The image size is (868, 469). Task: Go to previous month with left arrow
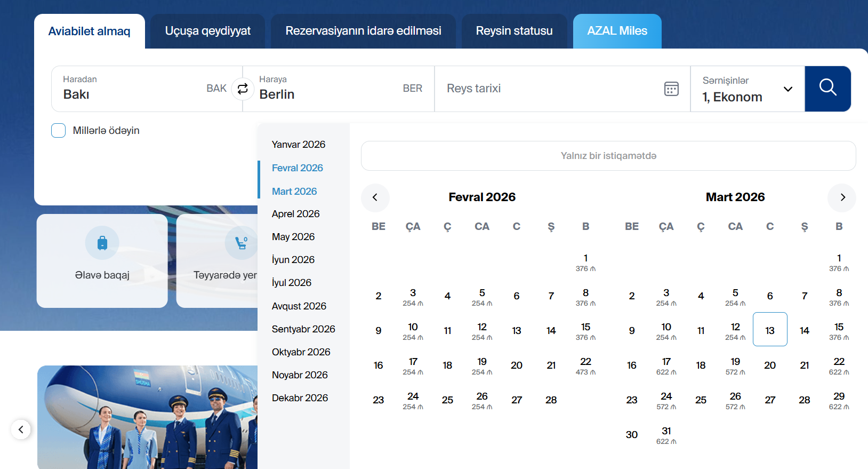pyautogui.click(x=375, y=197)
